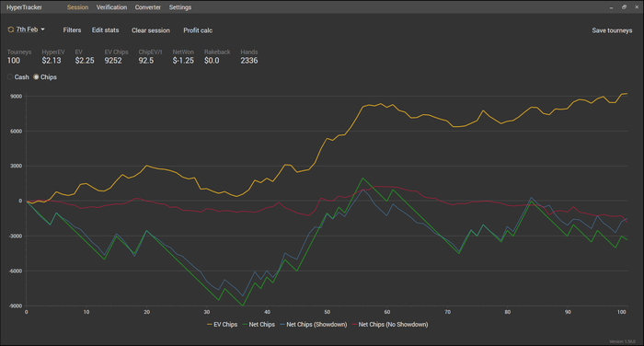Click the refresh icon beside 7th Feb
This screenshot has height=346, width=644.
click(x=11, y=29)
